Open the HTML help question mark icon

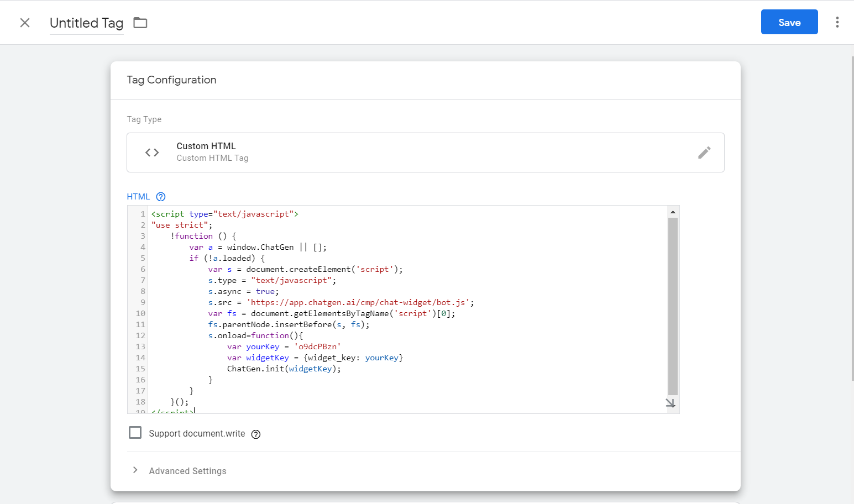point(161,197)
